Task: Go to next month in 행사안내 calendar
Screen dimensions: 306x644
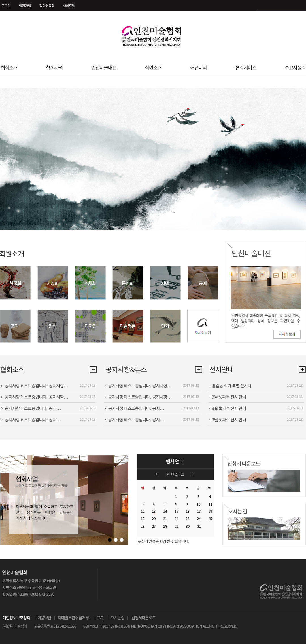Action: coord(194,474)
